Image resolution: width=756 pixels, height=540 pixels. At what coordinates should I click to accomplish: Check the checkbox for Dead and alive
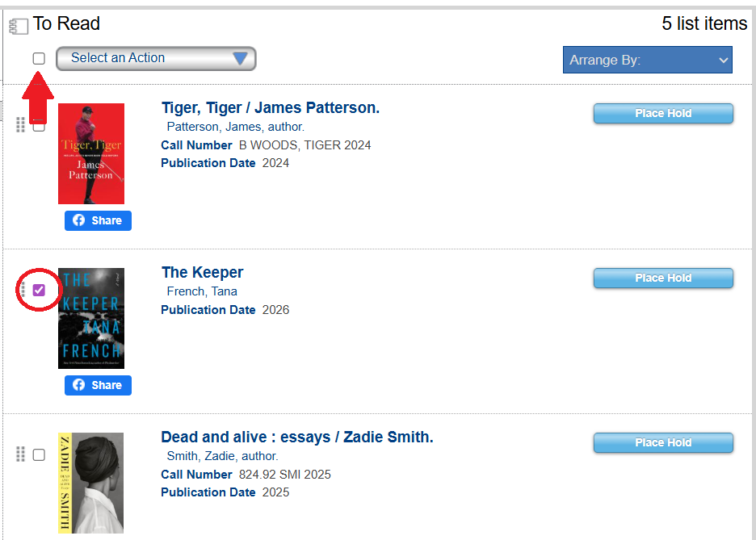click(38, 454)
